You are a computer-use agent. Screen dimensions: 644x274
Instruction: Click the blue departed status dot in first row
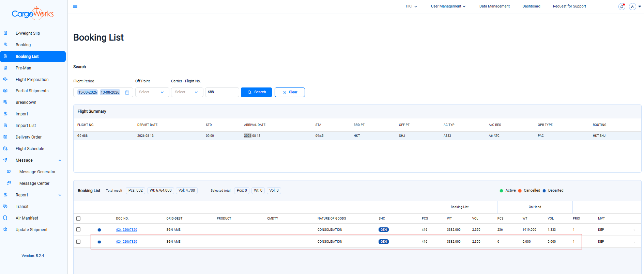(x=99, y=230)
